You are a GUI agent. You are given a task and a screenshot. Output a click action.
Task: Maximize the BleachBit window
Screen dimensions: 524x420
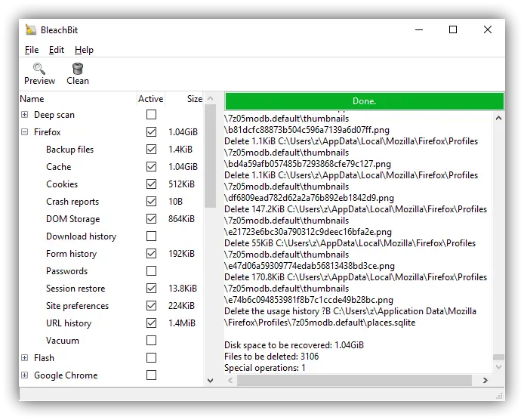point(453,29)
